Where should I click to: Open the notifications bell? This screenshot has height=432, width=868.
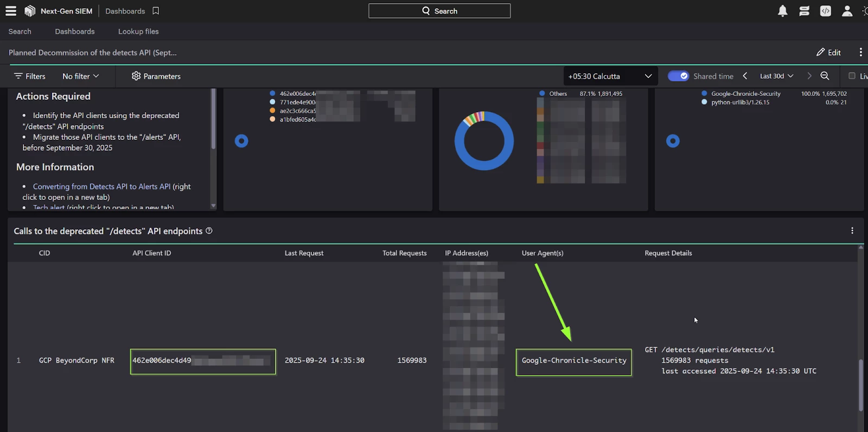pyautogui.click(x=782, y=11)
